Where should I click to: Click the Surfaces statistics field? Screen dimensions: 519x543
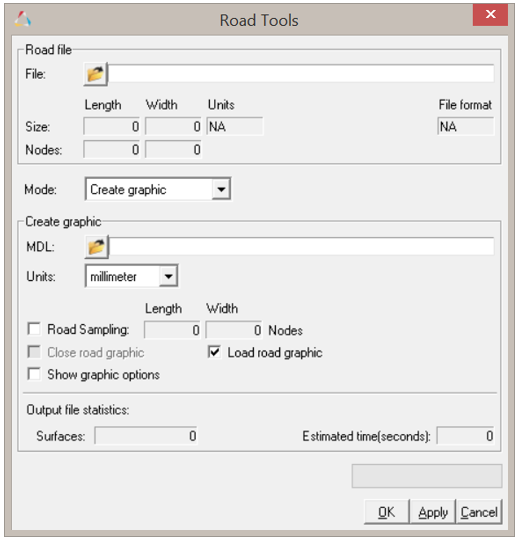point(146,436)
